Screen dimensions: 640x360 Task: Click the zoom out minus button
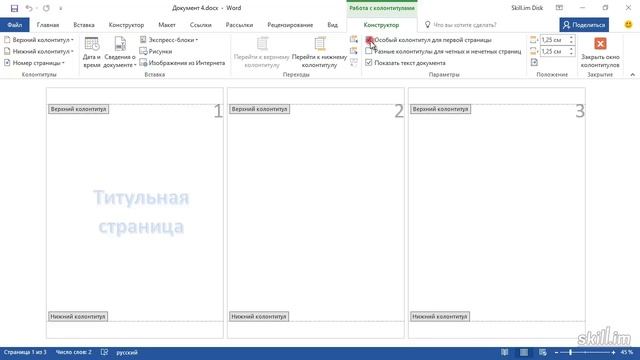click(556, 352)
